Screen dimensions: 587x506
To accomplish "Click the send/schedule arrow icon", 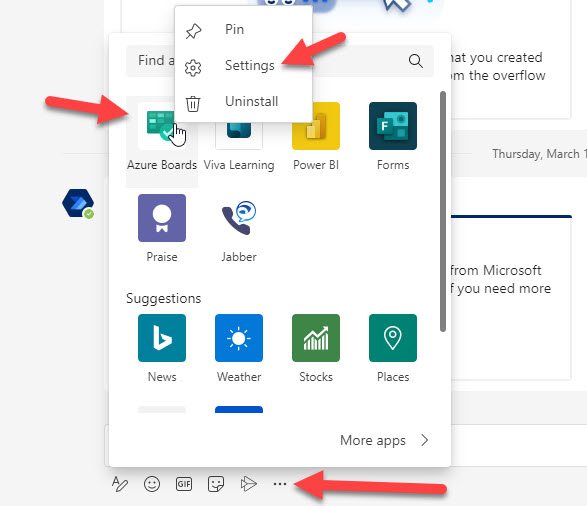I will click(248, 484).
